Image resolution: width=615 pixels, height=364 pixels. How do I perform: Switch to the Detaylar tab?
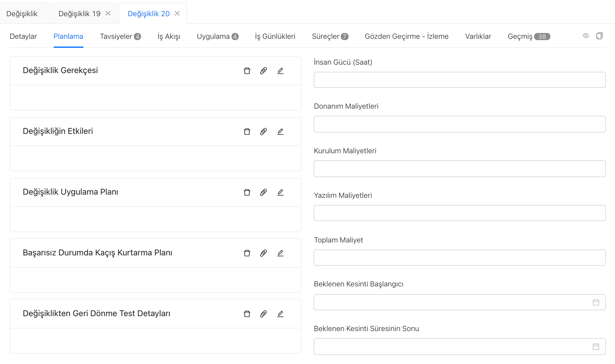point(23,37)
